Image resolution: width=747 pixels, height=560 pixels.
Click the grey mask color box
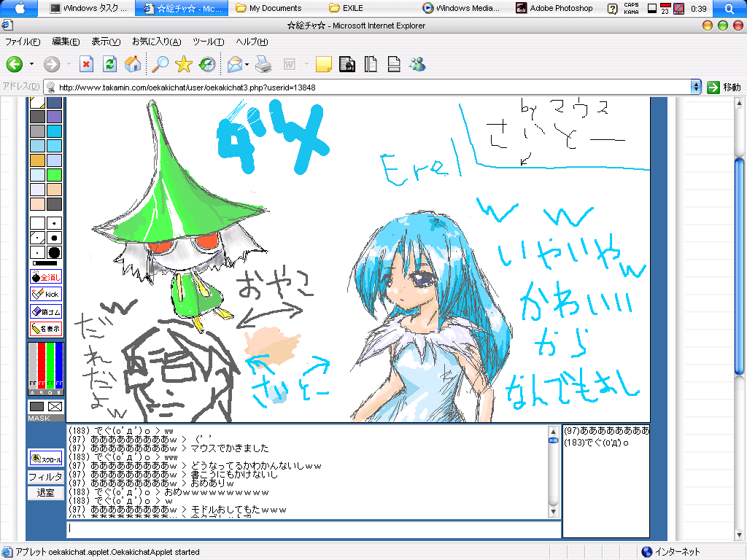36,407
